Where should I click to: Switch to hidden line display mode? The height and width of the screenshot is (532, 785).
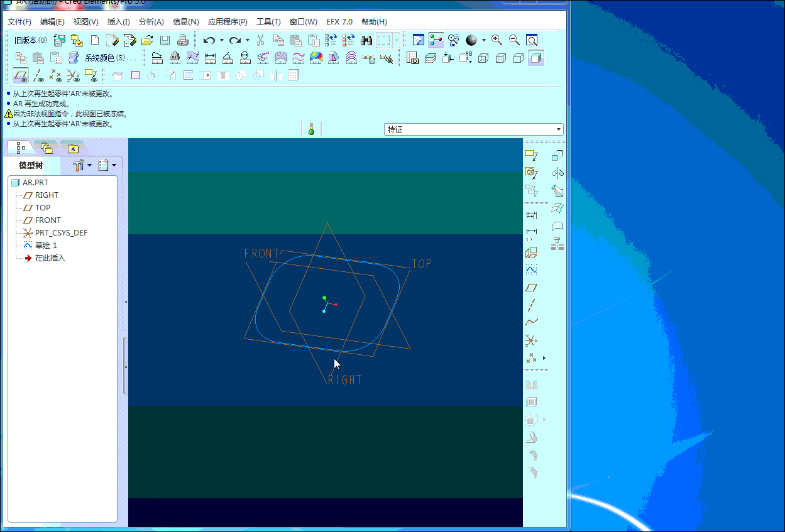tap(501, 58)
